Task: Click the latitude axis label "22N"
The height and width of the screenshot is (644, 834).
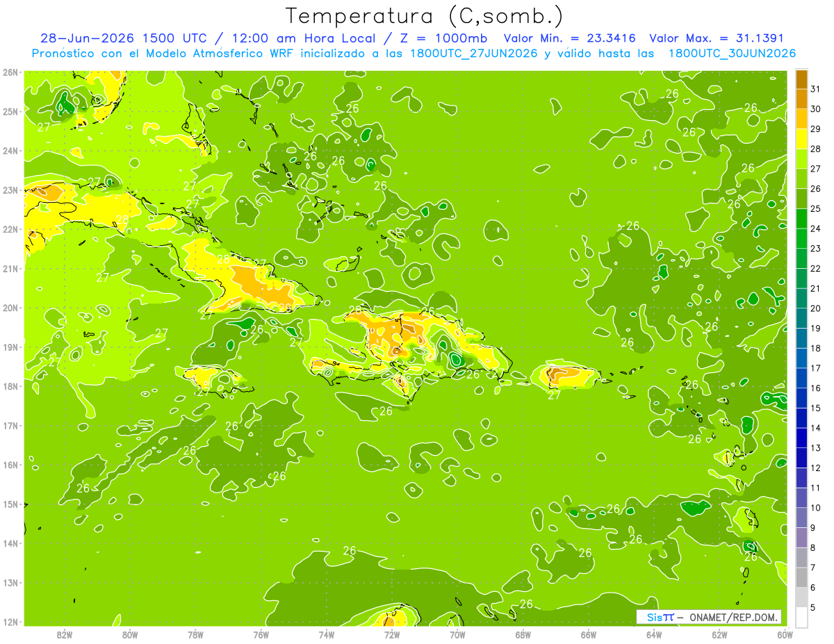Action: 10,229
